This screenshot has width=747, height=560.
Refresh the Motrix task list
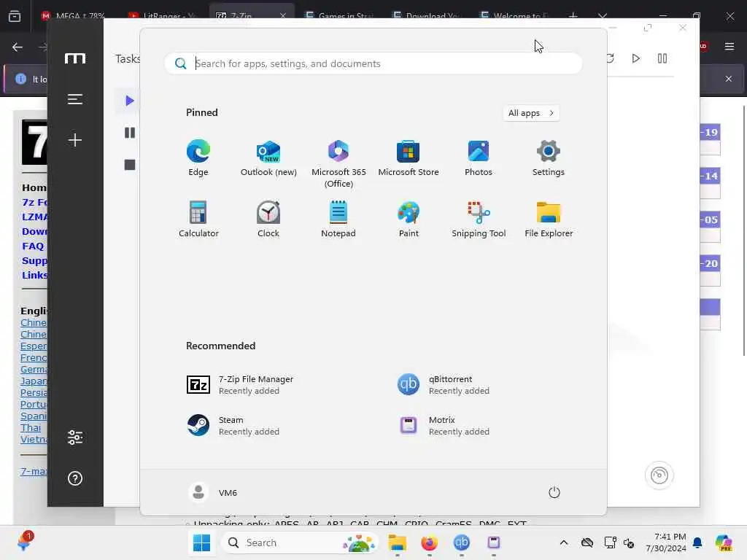pyautogui.click(x=611, y=58)
